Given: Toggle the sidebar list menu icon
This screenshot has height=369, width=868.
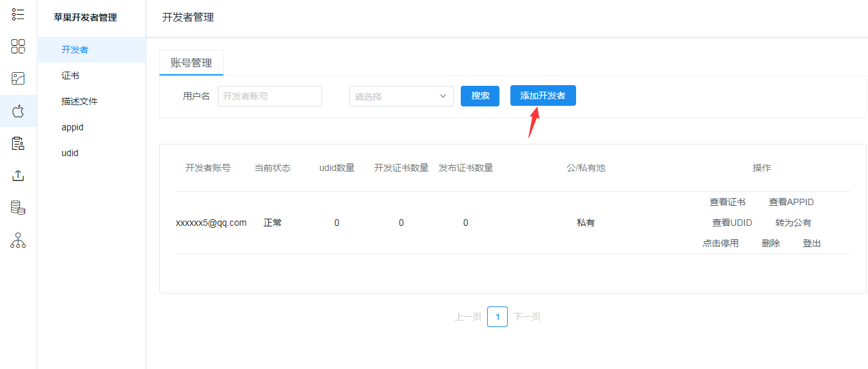Looking at the screenshot, I should pos(18,14).
